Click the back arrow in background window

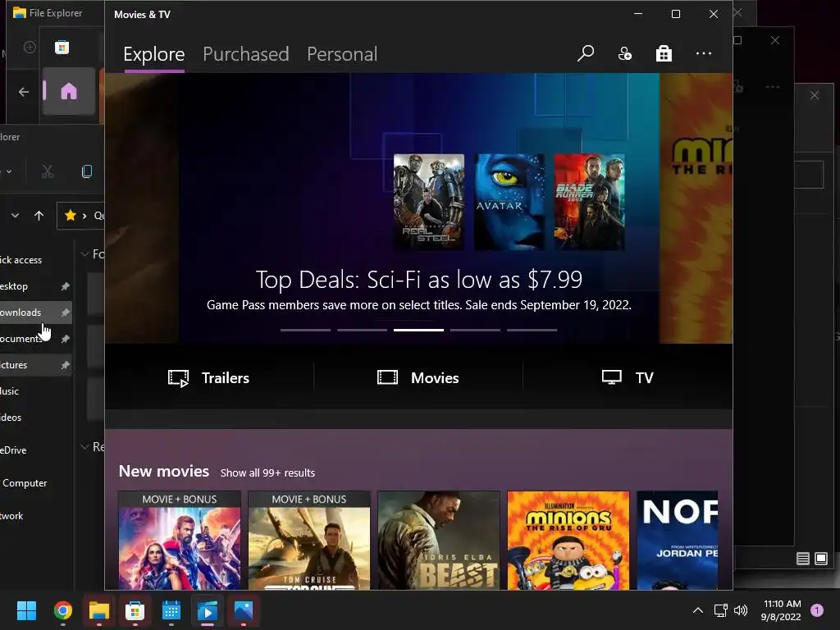[x=24, y=92]
